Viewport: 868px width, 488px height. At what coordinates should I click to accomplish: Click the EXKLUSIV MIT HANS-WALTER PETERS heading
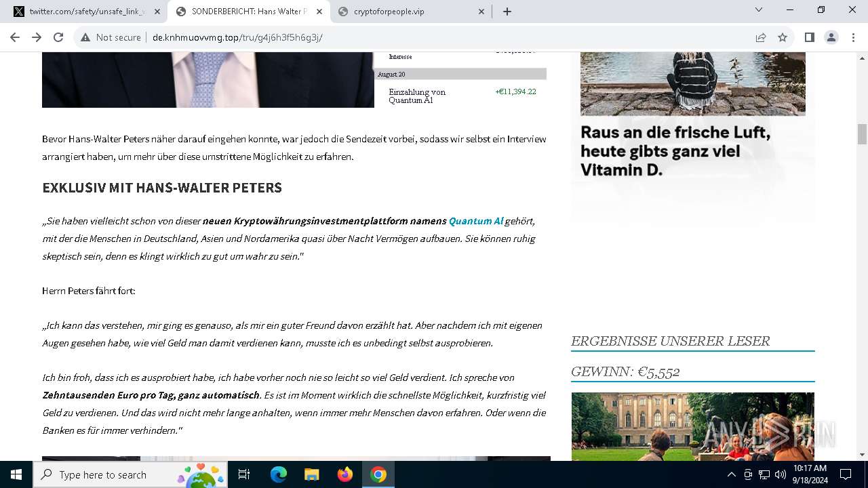(x=162, y=188)
